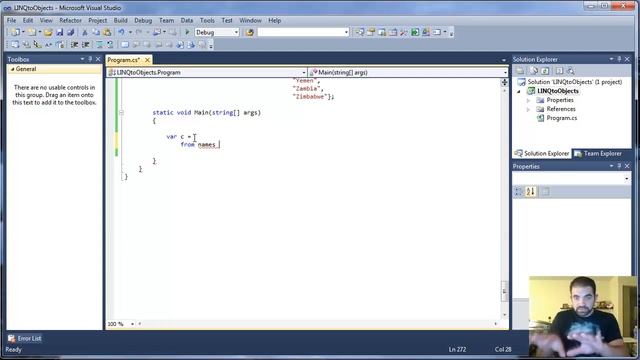Open the Tools menu

207,20
